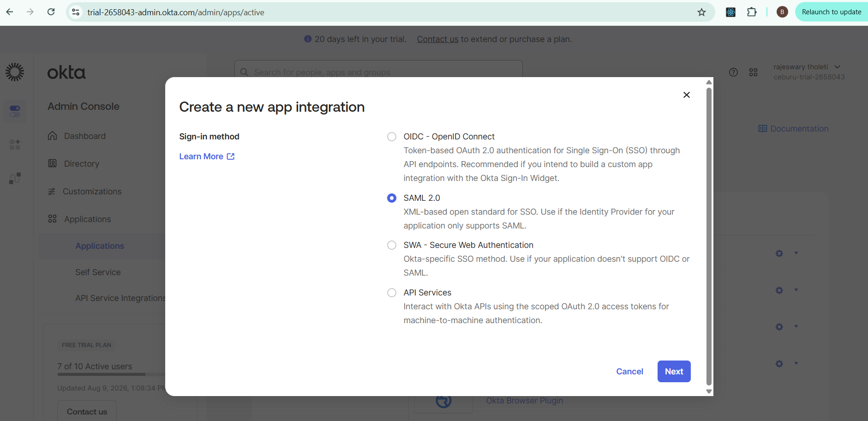Viewport: 868px width, 421px height.
Task: Click the Directory icon in the sidebar
Action: tap(53, 163)
